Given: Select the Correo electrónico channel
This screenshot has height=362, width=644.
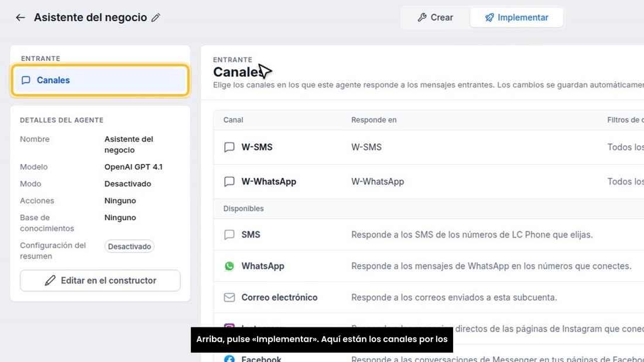Looking at the screenshot, I should pyautogui.click(x=429, y=298).
